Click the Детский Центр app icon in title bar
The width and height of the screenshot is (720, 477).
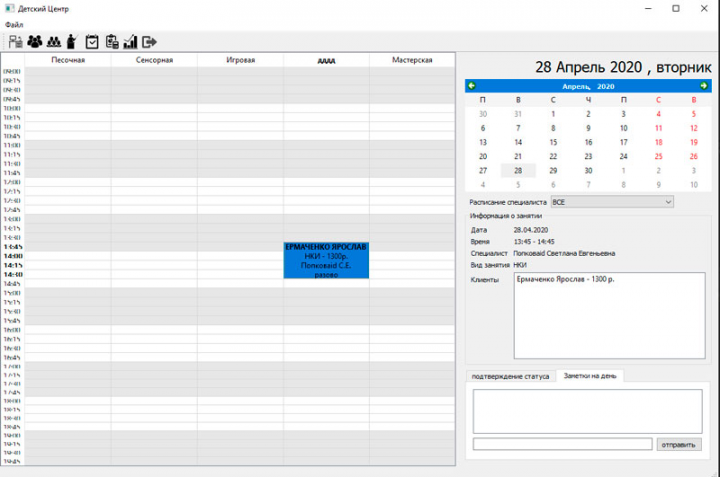click(x=9, y=8)
